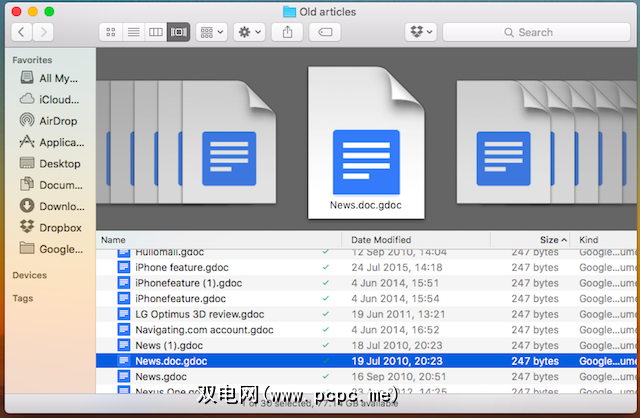Viewport: 640px width, 418px height.
Task: Open Downloads in sidebar
Action: pyautogui.click(x=49, y=206)
